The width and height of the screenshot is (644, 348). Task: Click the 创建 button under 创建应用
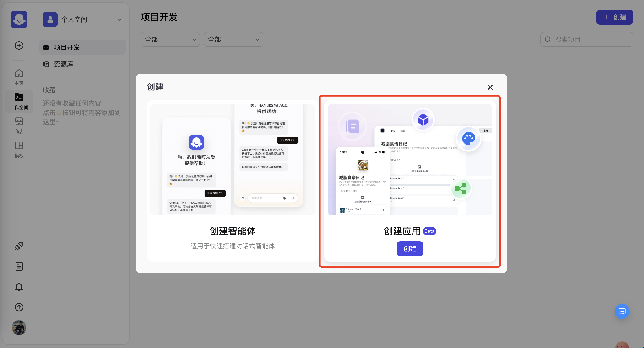point(410,248)
